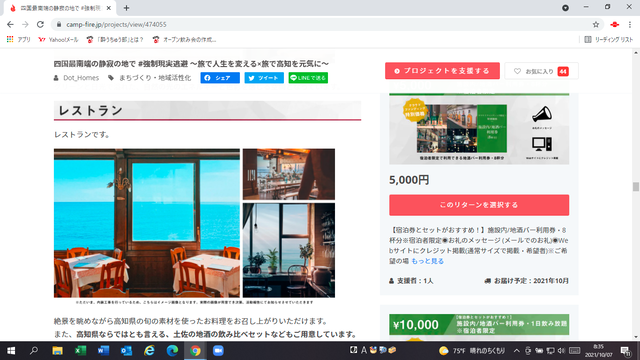
Task: Switch to Chrome in the taskbar
Action: [195, 351]
